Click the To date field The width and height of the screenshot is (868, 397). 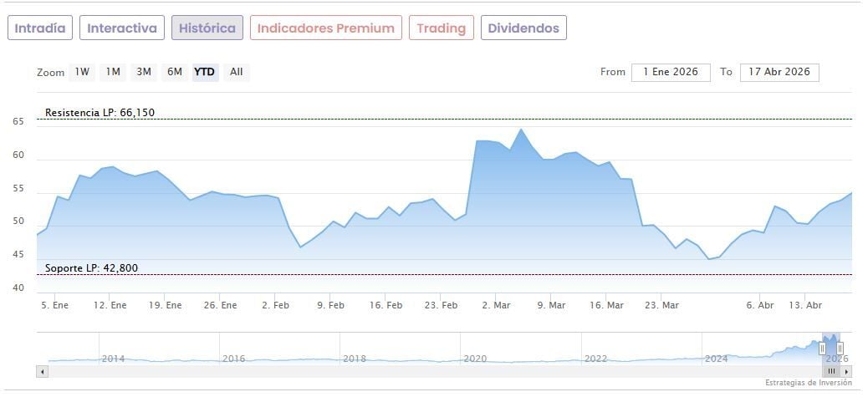pyautogui.click(x=779, y=72)
